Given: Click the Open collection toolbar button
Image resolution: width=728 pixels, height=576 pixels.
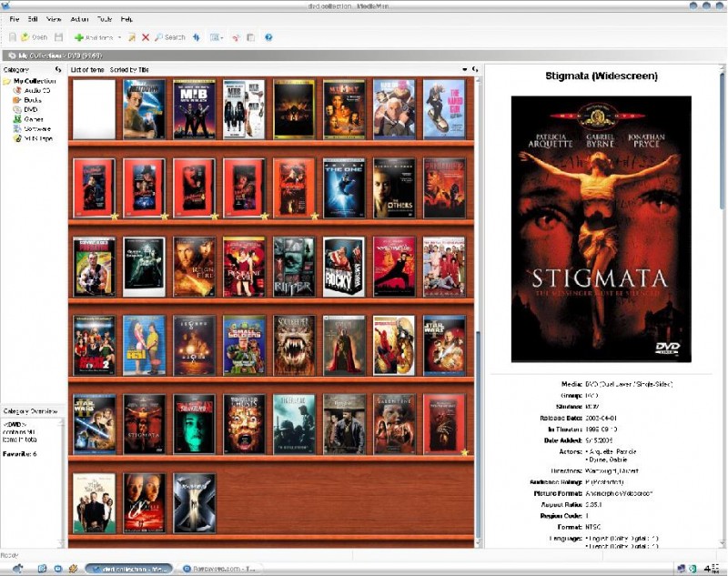Looking at the screenshot, I should pos(35,37).
